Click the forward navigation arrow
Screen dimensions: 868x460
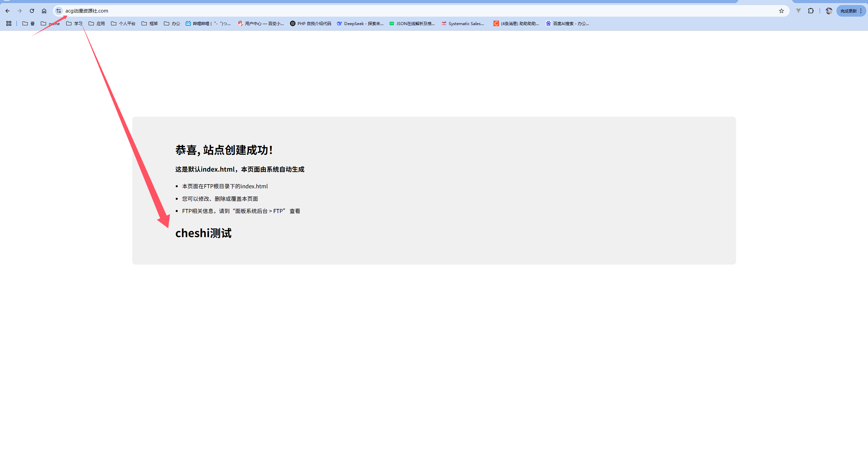[20, 11]
